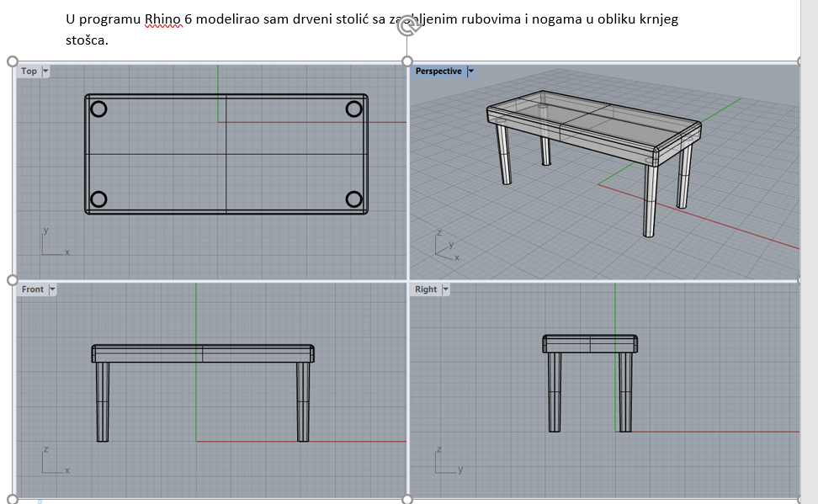Select the Front viewport title label
Screen dimensions: 818x504
pos(33,289)
